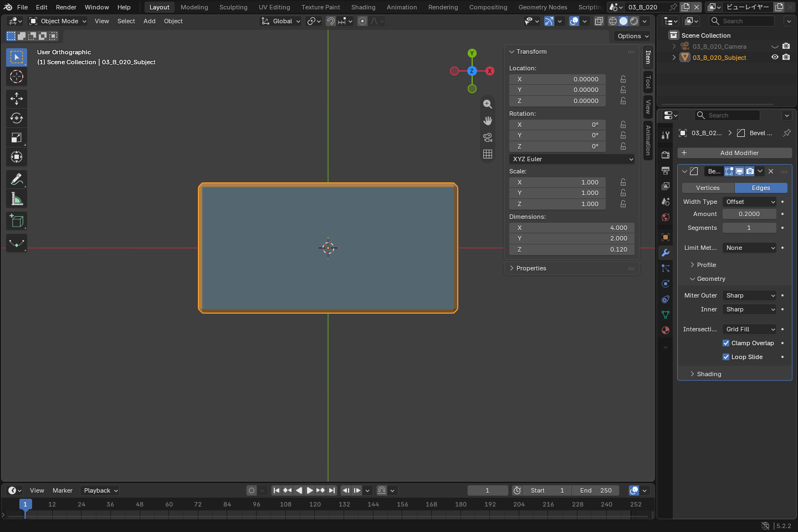Toggle lock for Scale Y

tap(623, 193)
